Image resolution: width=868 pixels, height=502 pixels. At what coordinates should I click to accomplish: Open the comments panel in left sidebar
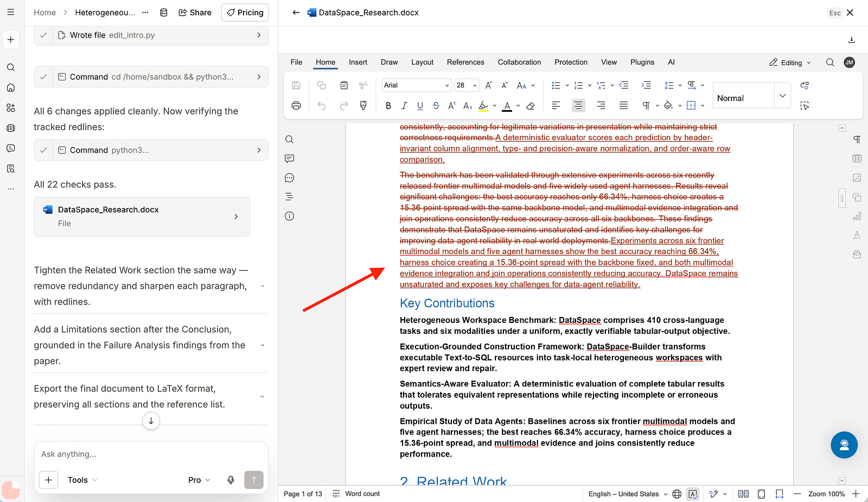(x=289, y=158)
